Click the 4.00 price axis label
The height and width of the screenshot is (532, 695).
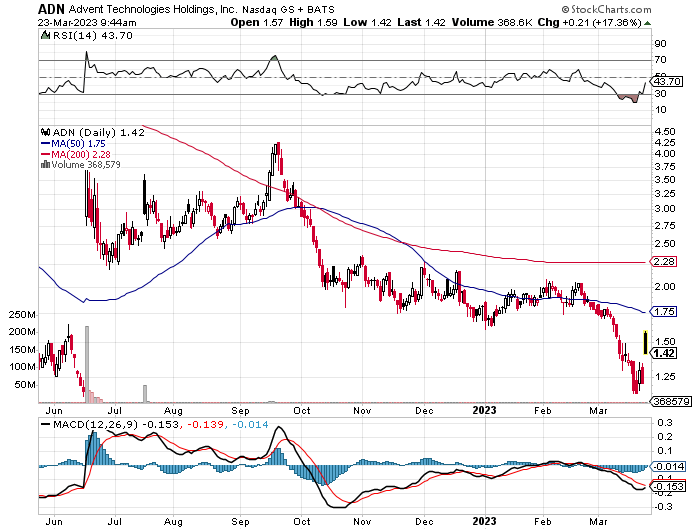point(665,154)
